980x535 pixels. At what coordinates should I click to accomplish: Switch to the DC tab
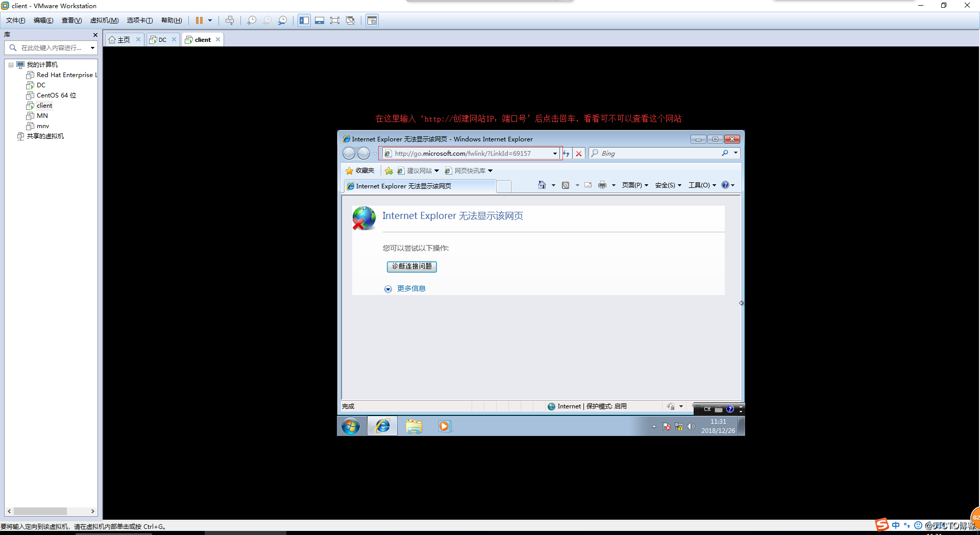tap(159, 39)
